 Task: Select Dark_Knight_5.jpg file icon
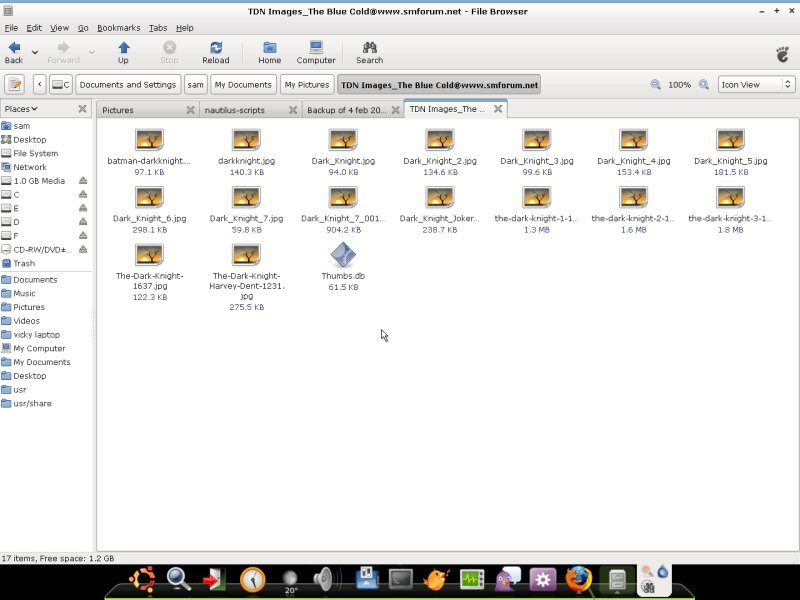coord(730,140)
